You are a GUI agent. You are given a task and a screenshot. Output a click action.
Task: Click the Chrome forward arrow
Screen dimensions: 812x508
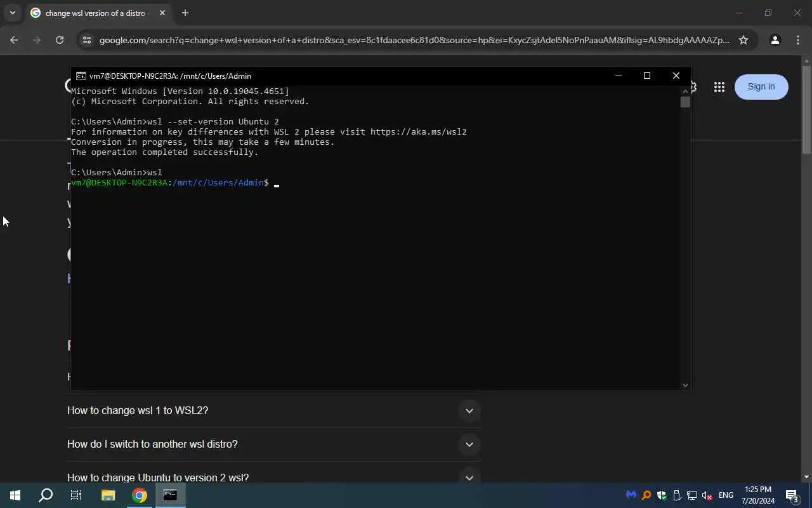(37, 40)
